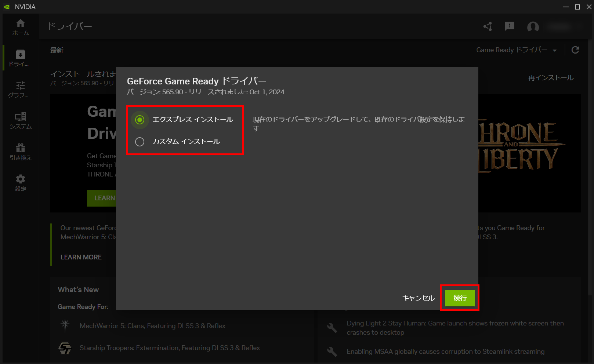The image size is (594, 364).
Task: Open the feedback notification icon
Action: click(x=510, y=26)
